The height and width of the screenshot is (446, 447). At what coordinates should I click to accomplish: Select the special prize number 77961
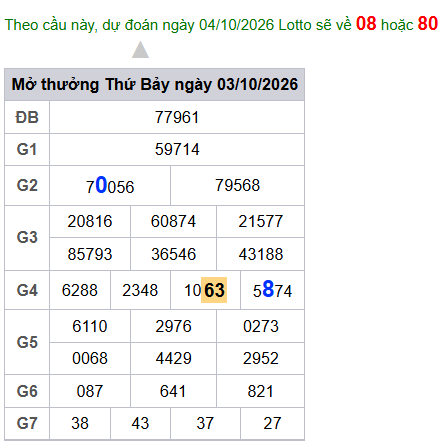point(177,117)
